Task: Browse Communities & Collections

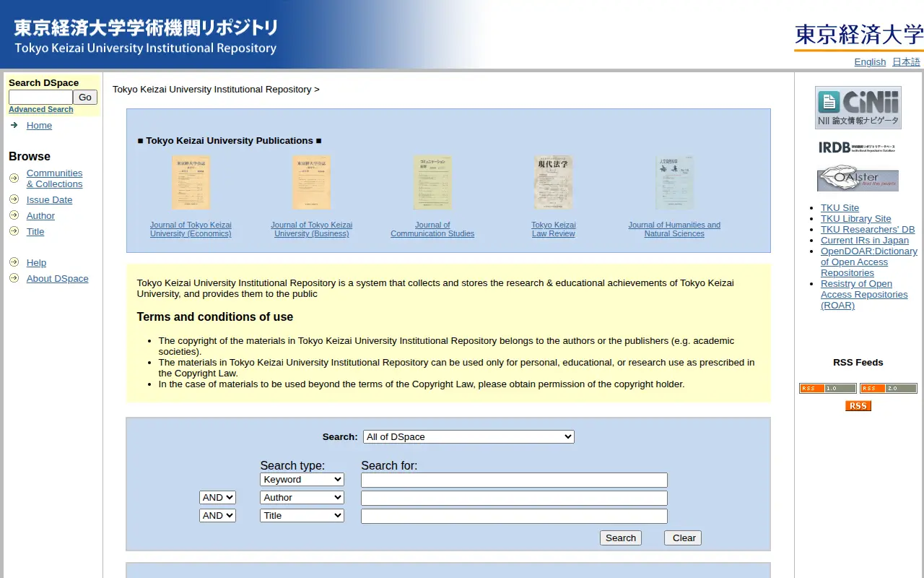Action: 54,178
